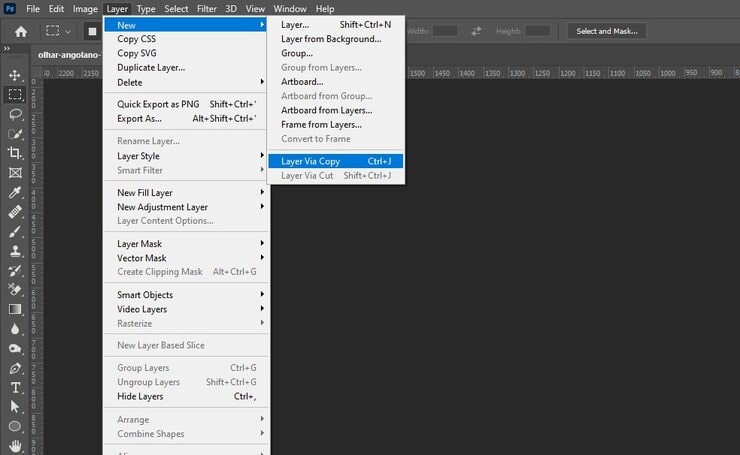Open the Edit menu
Viewport: 740px width, 455px height.
(x=56, y=9)
